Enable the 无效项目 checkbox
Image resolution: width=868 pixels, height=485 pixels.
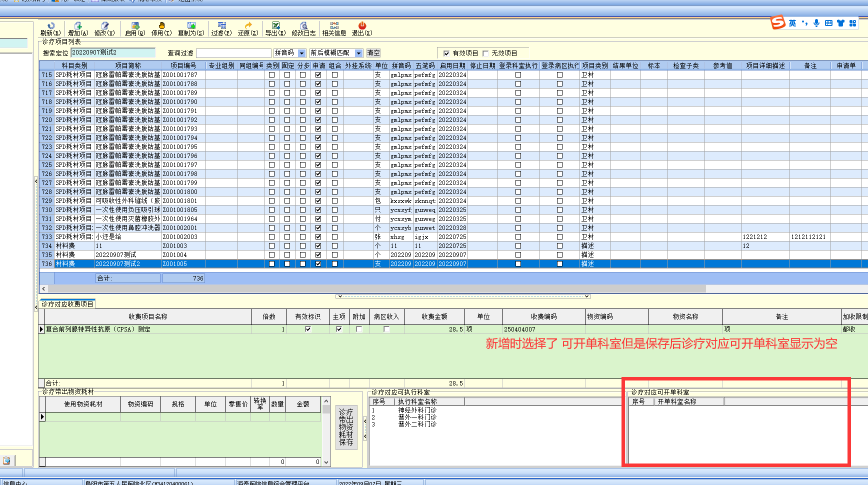pos(485,53)
